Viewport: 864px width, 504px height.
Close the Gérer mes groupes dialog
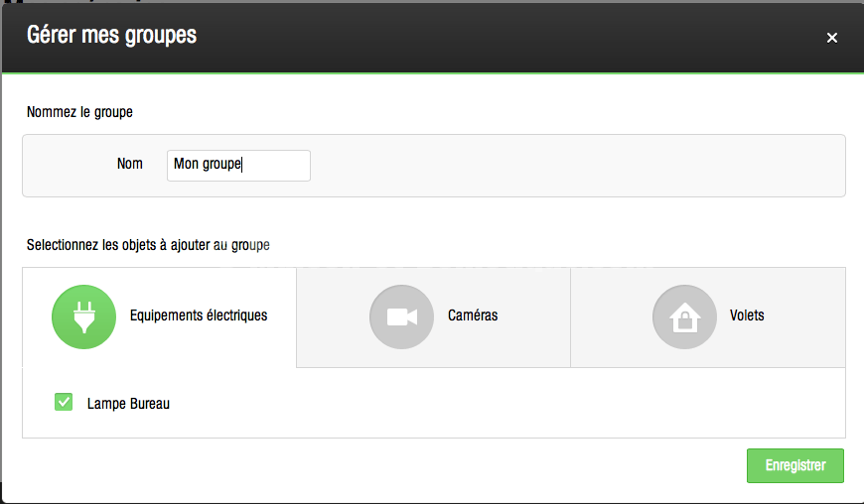832,38
